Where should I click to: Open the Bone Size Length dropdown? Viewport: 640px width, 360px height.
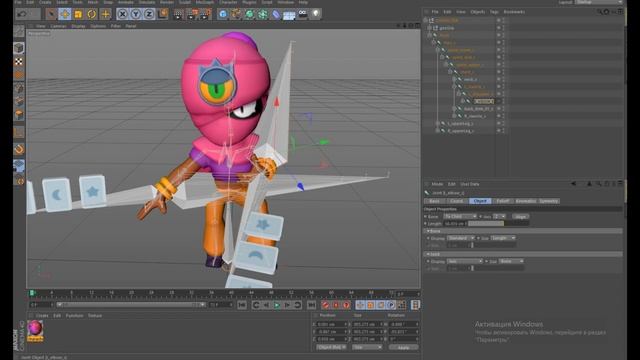pos(502,238)
